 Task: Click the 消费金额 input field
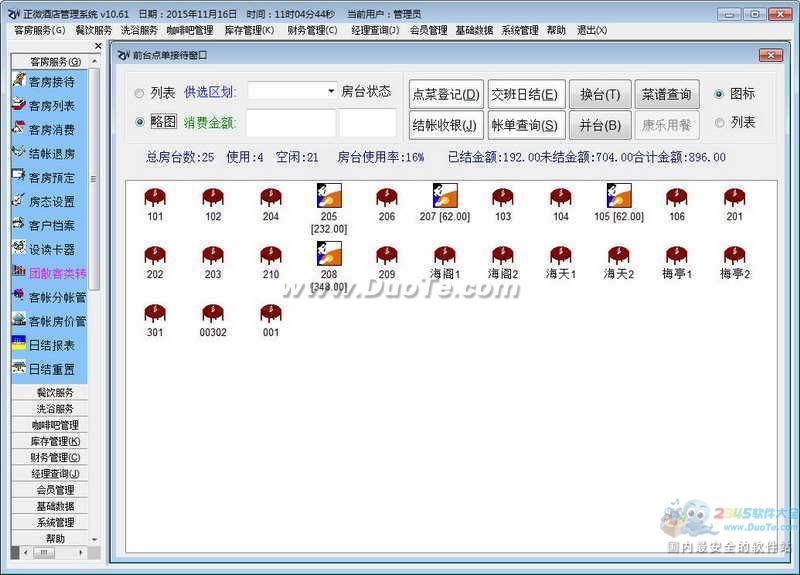tap(291, 123)
